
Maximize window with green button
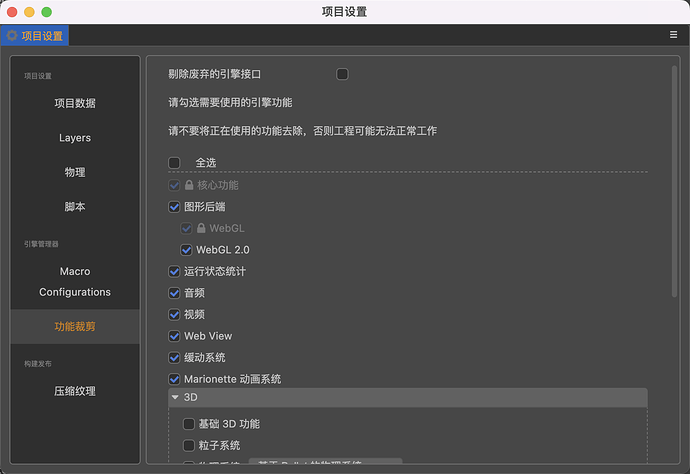point(47,12)
